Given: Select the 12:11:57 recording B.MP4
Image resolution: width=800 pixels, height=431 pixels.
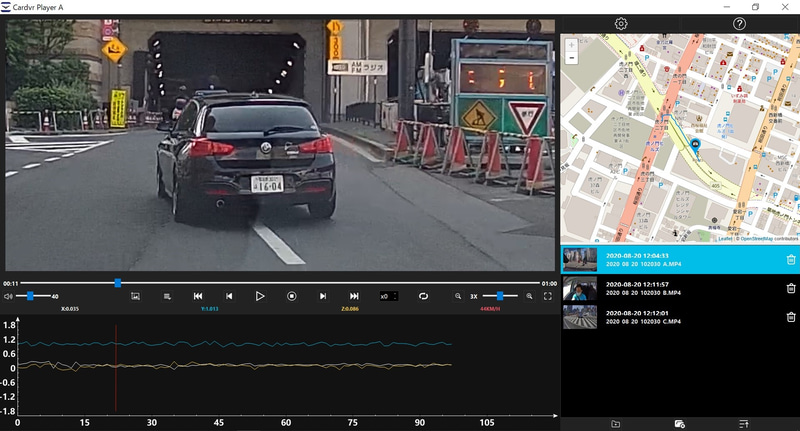Looking at the screenshot, I should click(x=680, y=288).
